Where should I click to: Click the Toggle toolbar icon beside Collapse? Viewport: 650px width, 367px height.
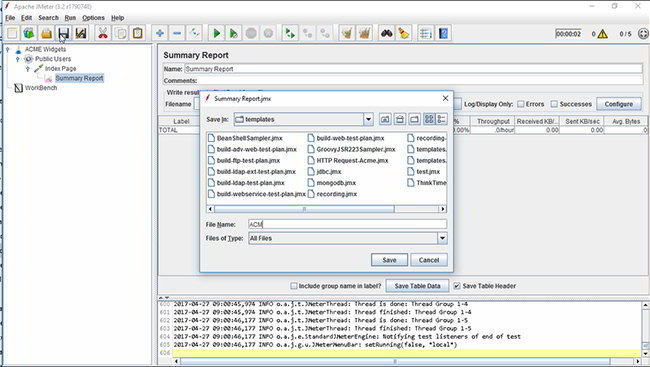(x=194, y=33)
